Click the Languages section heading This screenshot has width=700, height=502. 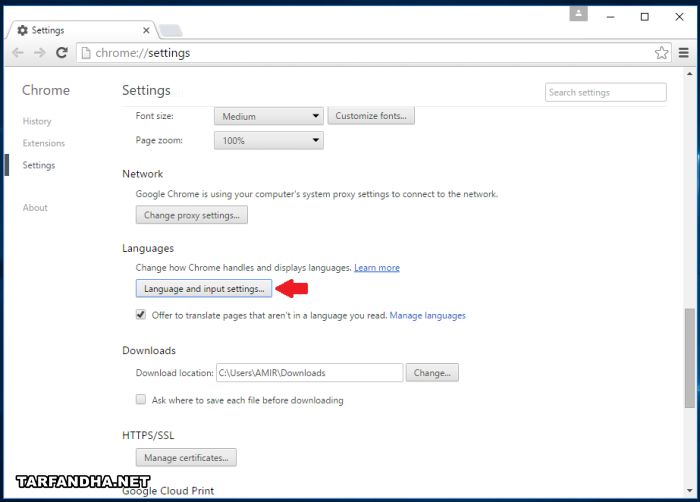tap(148, 249)
